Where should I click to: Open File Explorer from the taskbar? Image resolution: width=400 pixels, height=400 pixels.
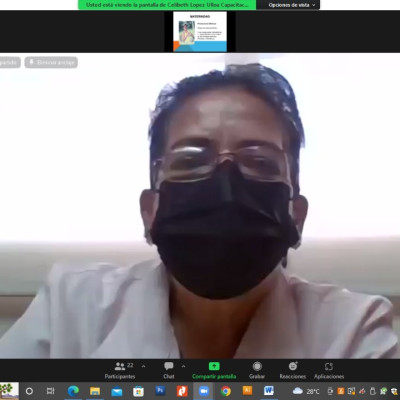[95, 391]
